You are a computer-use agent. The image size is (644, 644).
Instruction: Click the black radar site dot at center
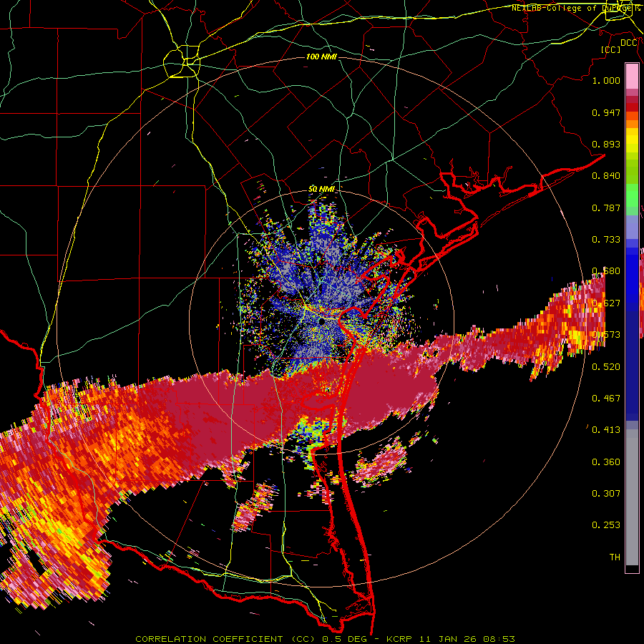(321, 321)
